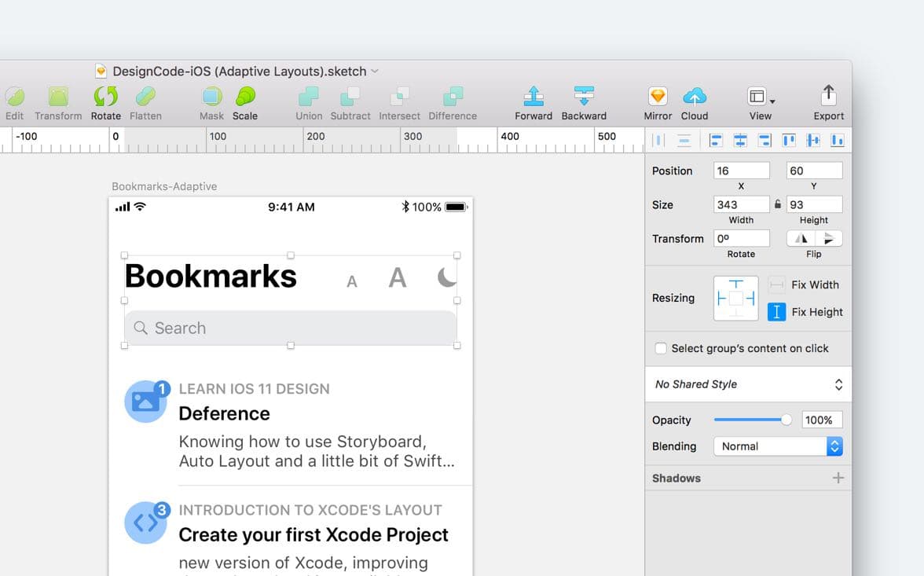
Task: Toggle Fix Height resizing option
Action: 776,312
